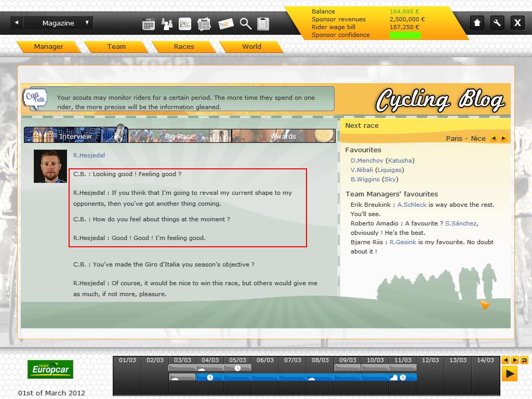This screenshot has height=399, width=532.
Task: Show next race after Paris - Nice
Action: click(x=503, y=138)
